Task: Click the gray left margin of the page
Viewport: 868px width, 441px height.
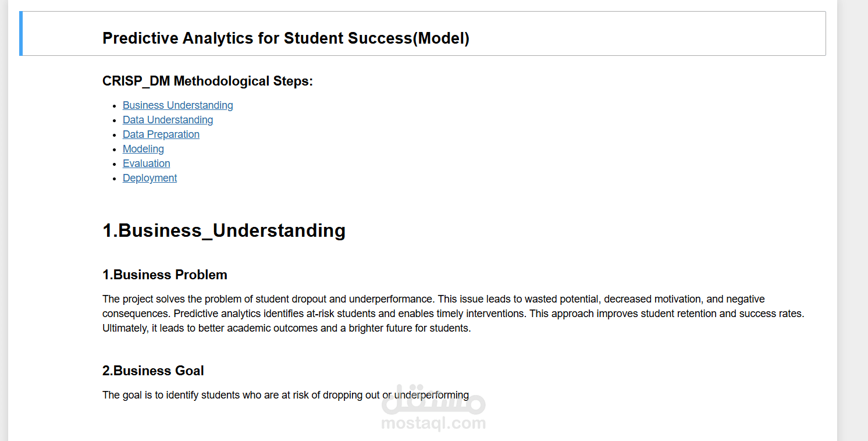Action: pyautogui.click(x=3, y=233)
